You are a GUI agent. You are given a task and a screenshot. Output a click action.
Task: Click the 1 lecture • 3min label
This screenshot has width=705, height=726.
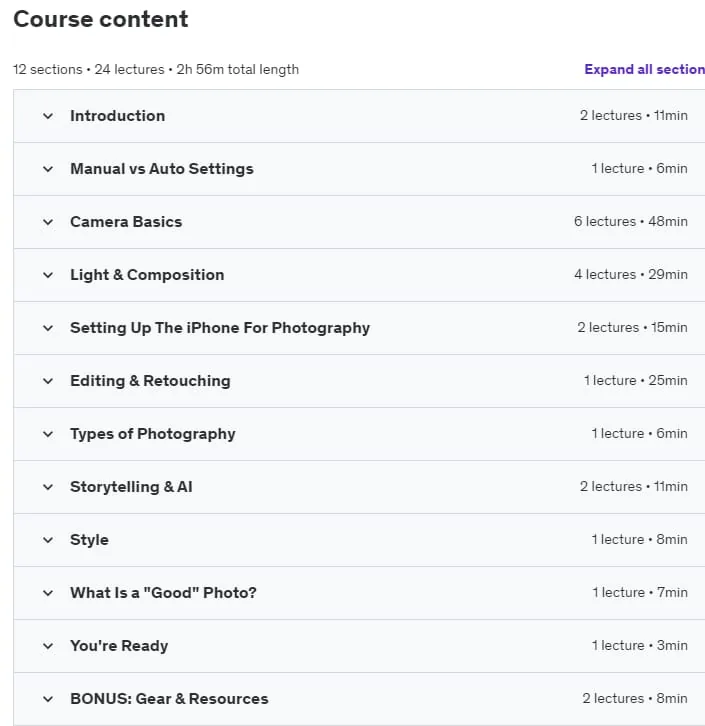pyautogui.click(x=639, y=645)
